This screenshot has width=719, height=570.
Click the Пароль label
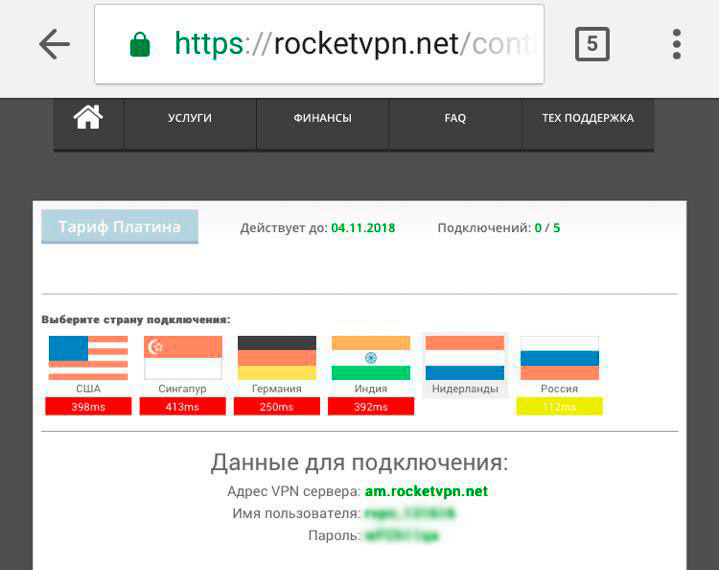[334, 536]
